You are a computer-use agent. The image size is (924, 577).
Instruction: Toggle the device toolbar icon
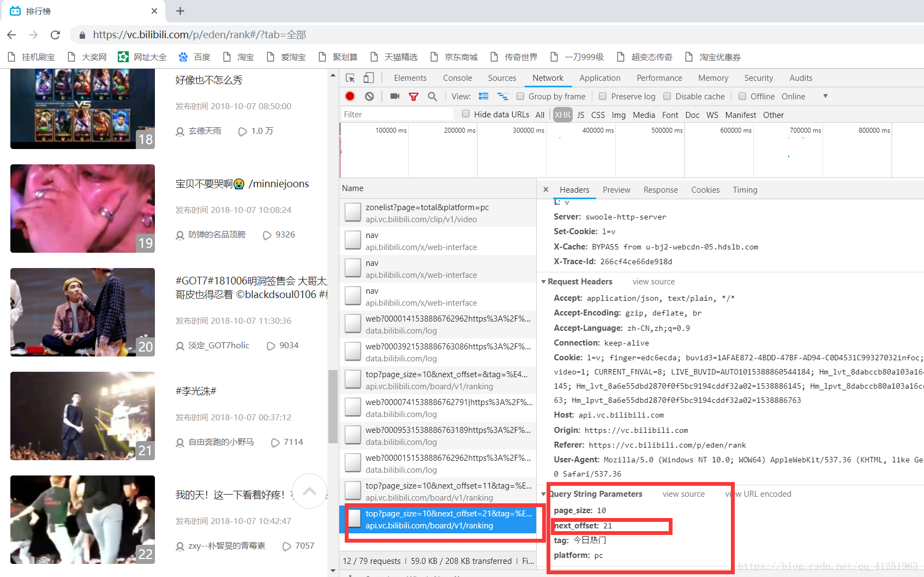pyautogui.click(x=369, y=78)
